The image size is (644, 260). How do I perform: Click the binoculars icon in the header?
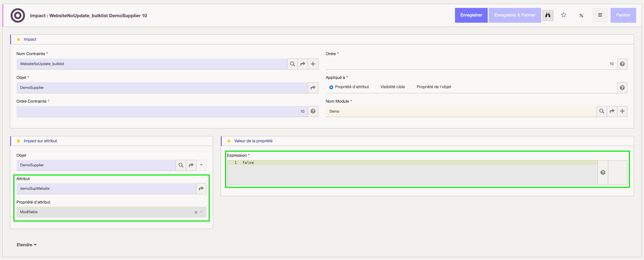(x=548, y=15)
